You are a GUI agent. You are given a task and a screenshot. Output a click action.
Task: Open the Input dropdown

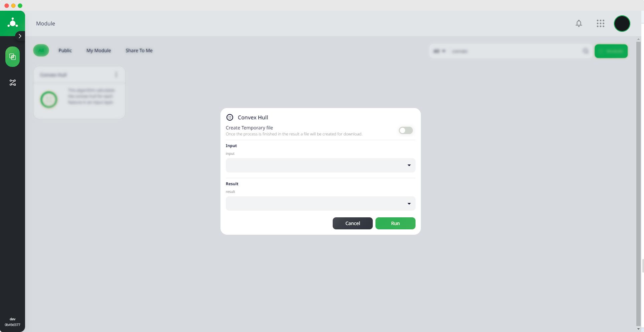pos(321,165)
